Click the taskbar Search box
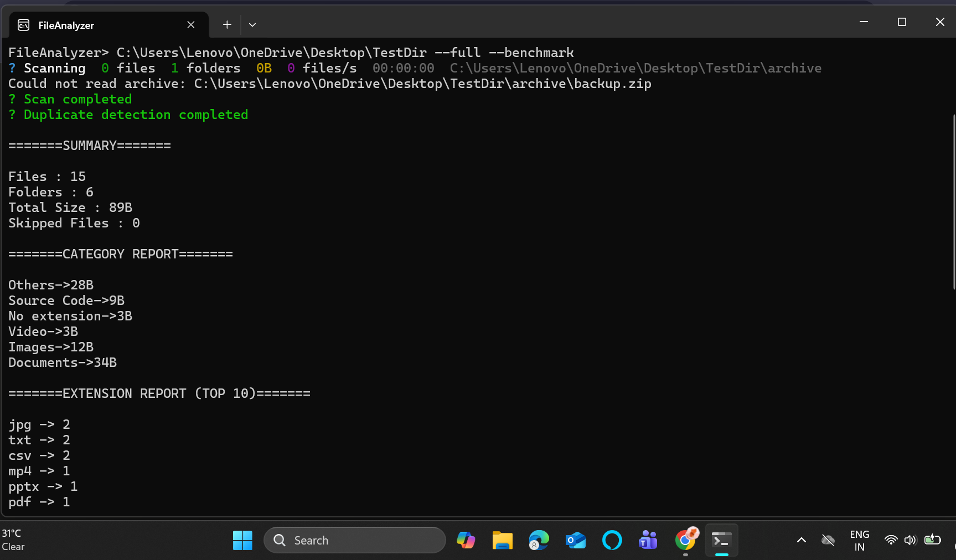956x560 pixels. 355,540
